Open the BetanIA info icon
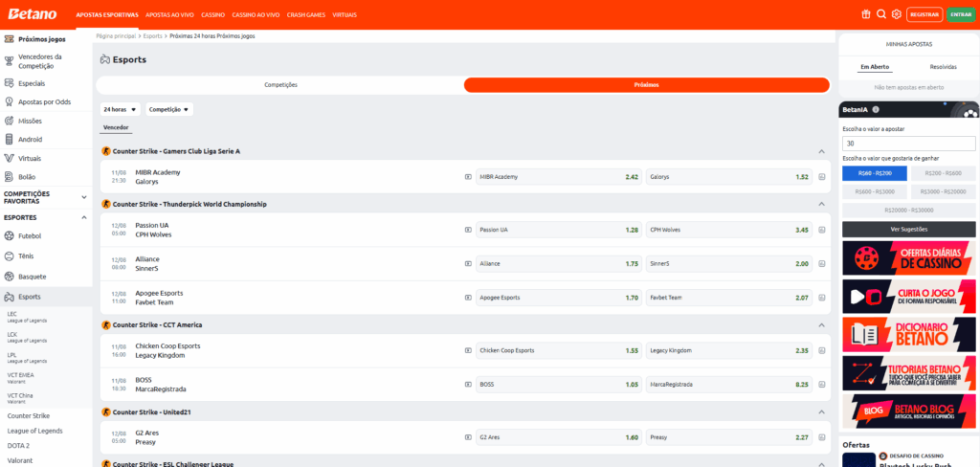 876,109
